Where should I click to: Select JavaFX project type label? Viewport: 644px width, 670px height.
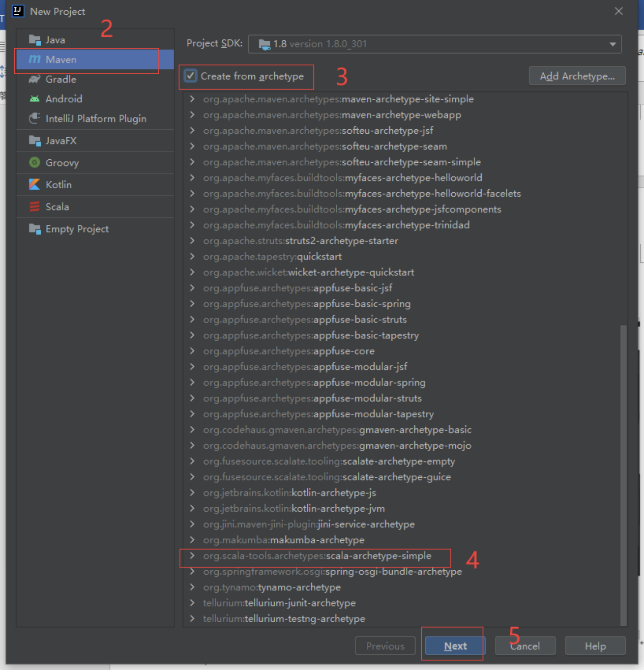[x=61, y=141]
